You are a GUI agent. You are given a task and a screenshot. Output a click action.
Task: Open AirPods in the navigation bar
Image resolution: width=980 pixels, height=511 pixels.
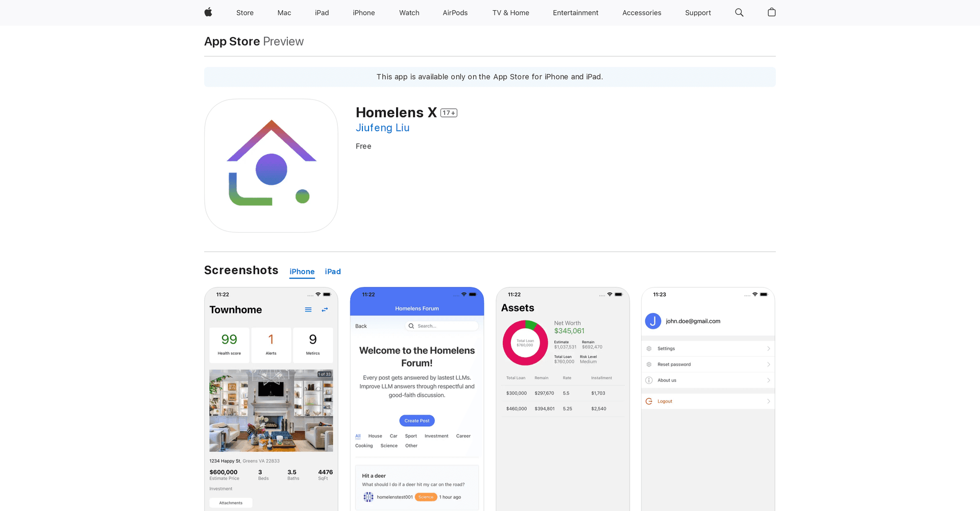point(455,13)
